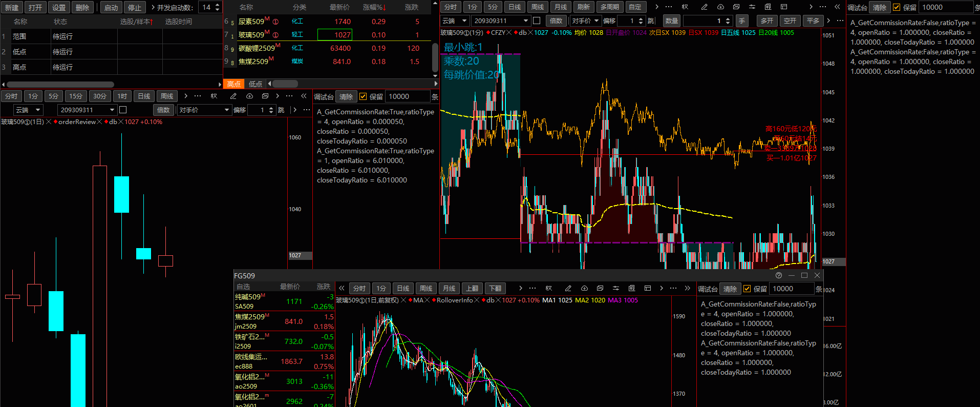Click the horizontal scrollbar under the strategy list
980x407 pixels.
coord(60,85)
